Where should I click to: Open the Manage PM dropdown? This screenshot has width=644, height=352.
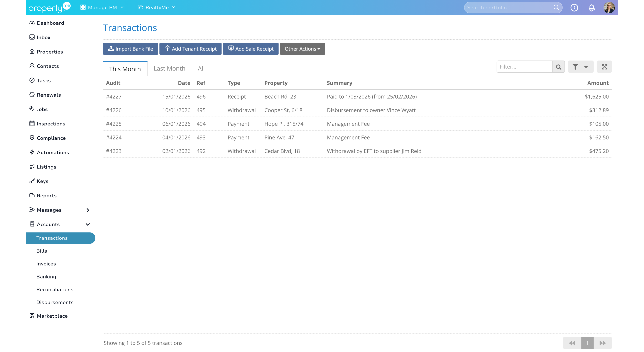pos(102,7)
